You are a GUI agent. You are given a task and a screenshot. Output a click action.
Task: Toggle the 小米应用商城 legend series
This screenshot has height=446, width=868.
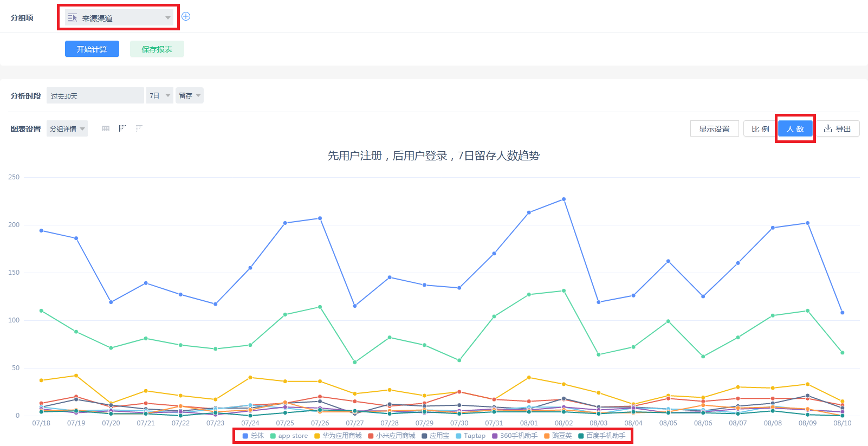391,436
